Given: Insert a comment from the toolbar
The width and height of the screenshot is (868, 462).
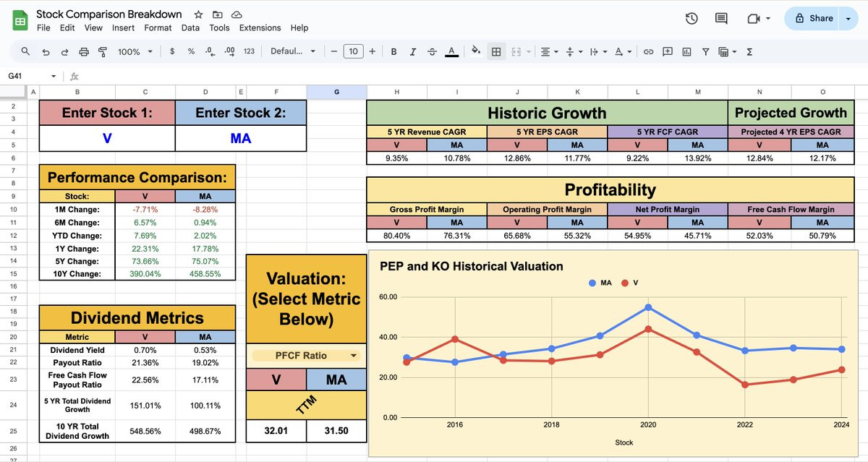Looking at the screenshot, I should coord(668,51).
